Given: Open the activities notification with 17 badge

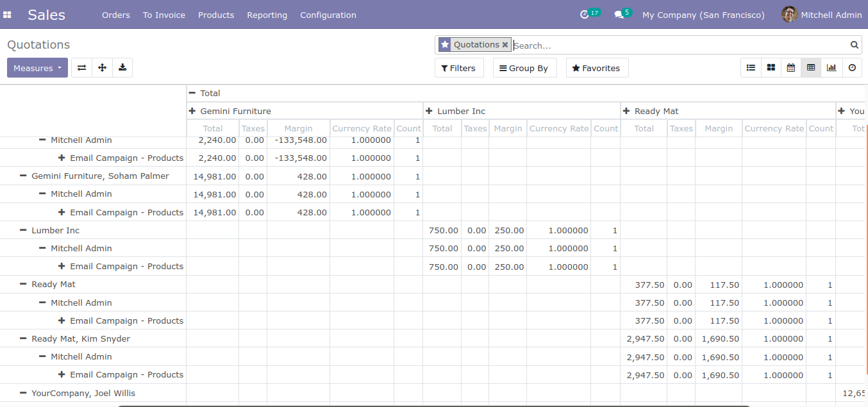Looking at the screenshot, I should tap(585, 15).
